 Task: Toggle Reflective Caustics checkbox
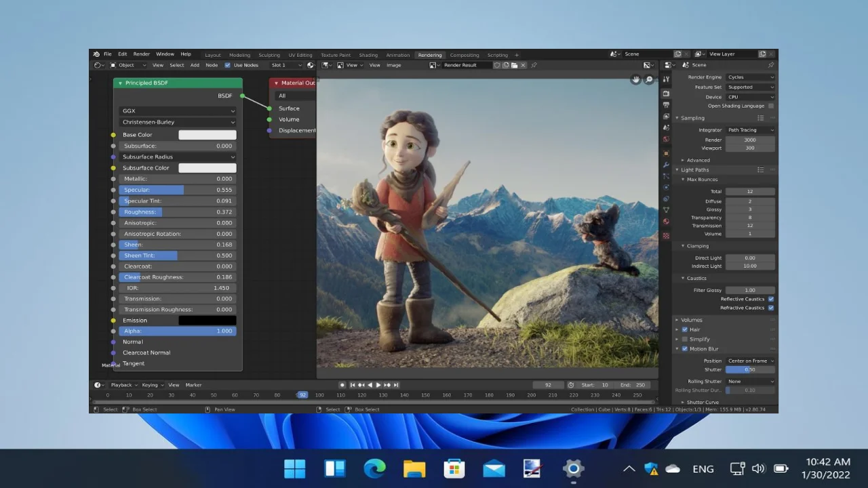771,299
